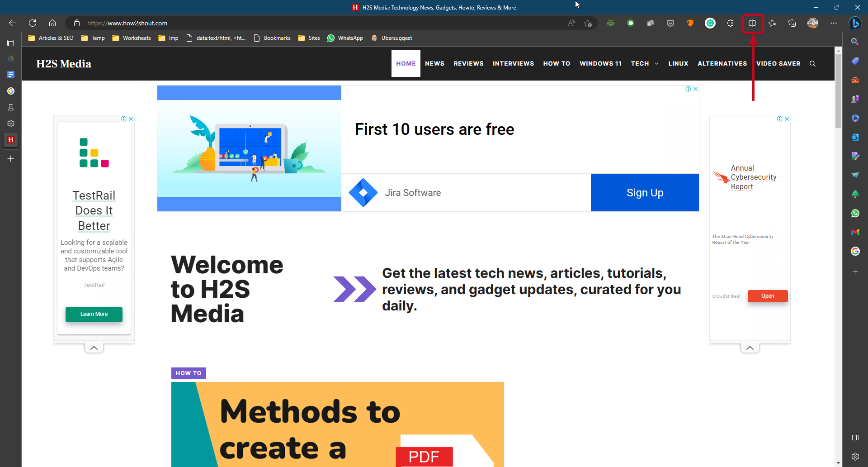Viewport: 868px width, 467px height.
Task: Go back to the previous page
Action: [x=13, y=23]
